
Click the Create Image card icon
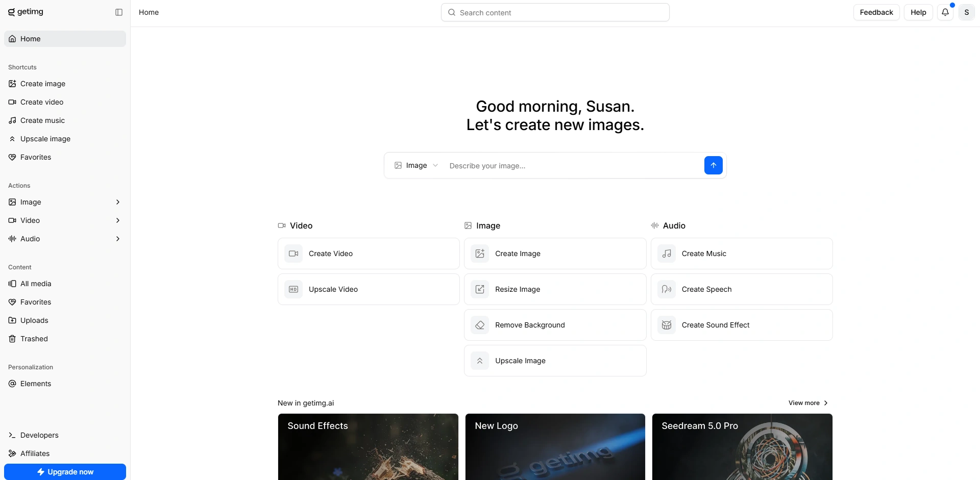point(480,254)
